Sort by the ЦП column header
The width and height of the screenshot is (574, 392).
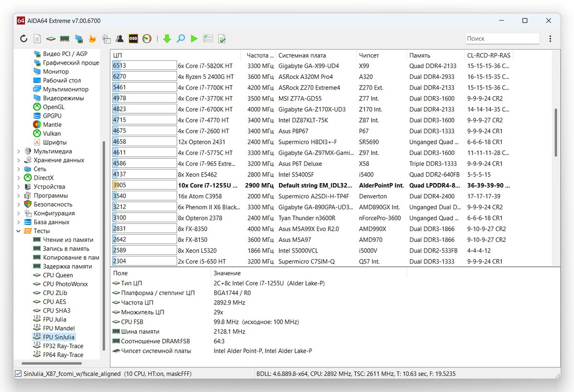pos(176,55)
